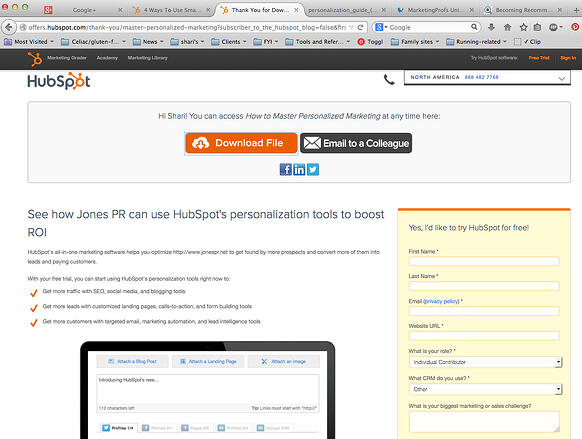
Task: Click the Last Name input field
Action: pyautogui.click(x=484, y=286)
